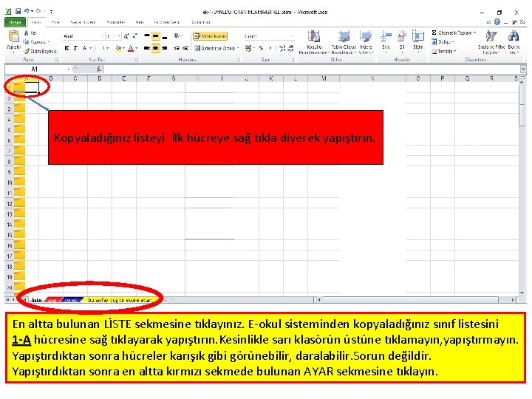Screen dimensions: 532x399
Task: Select the yellow 'bu sayfayı...' sheet tab
Action: click(119, 300)
